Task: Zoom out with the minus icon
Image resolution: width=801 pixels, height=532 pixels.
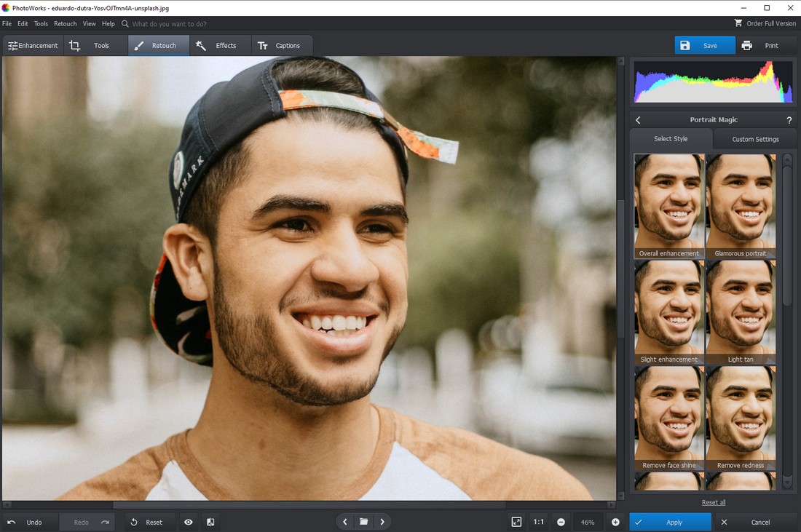Action: [x=561, y=523]
